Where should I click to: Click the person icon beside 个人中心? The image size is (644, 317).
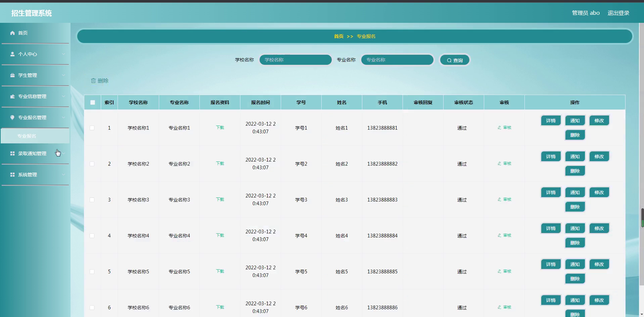(x=12, y=54)
